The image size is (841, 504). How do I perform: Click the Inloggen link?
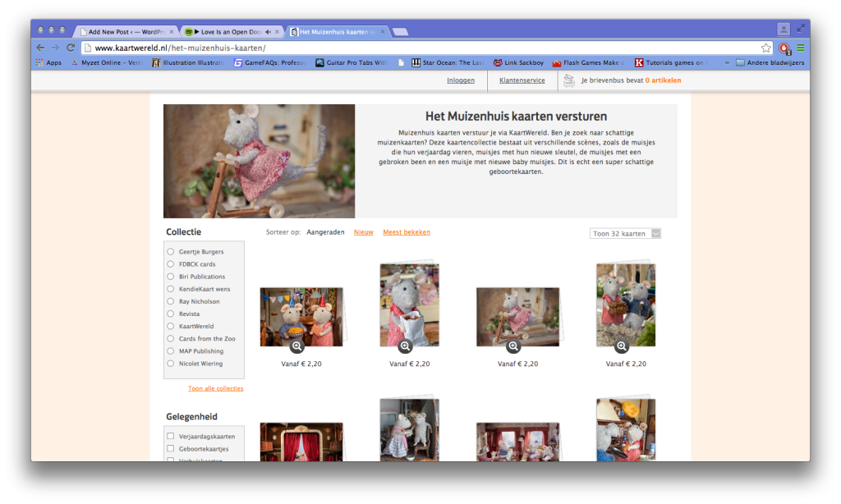(461, 80)
